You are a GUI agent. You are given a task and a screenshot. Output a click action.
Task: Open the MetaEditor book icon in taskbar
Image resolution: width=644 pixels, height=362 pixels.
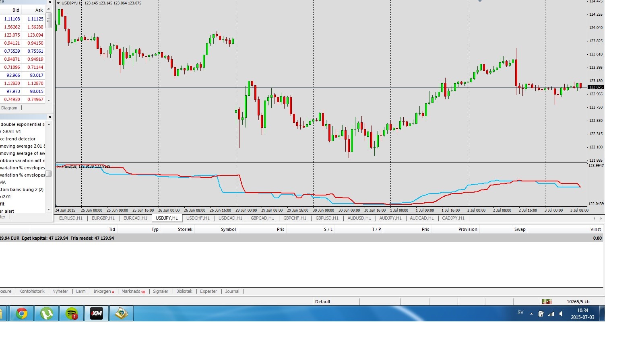[x=122, y=313]
